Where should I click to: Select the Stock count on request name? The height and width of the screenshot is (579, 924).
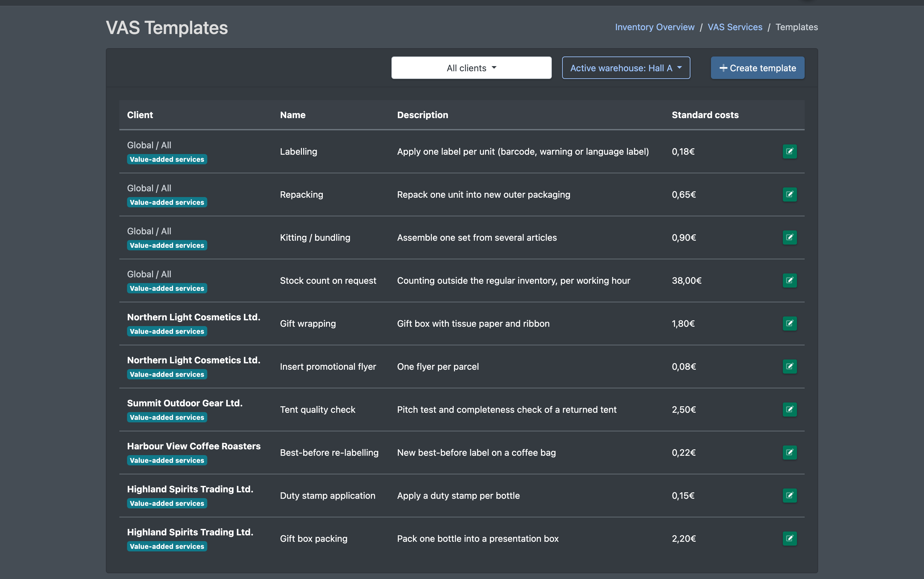[328, 281]
